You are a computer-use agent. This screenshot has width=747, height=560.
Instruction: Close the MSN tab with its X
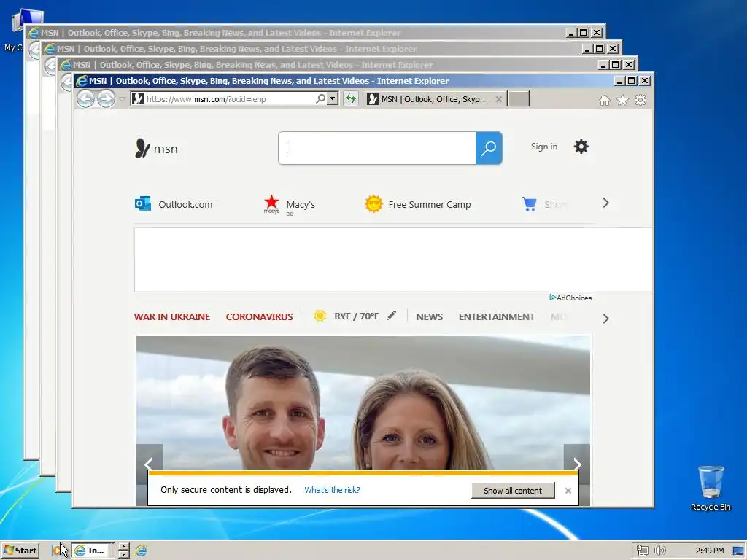pos(499,99)
